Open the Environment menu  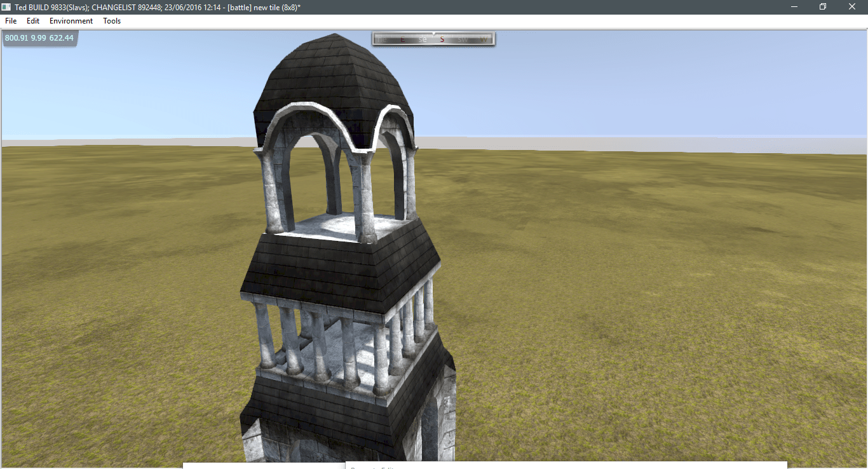71,21
